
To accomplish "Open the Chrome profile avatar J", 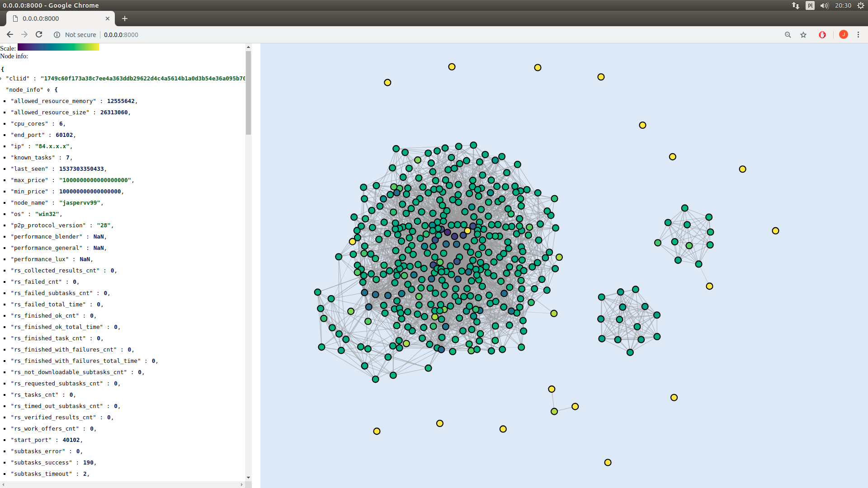I will click(x=843, y=35).
